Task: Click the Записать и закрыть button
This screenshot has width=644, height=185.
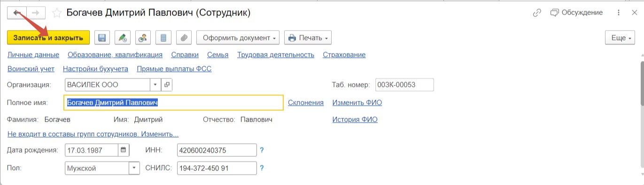Action: [48, 38]
